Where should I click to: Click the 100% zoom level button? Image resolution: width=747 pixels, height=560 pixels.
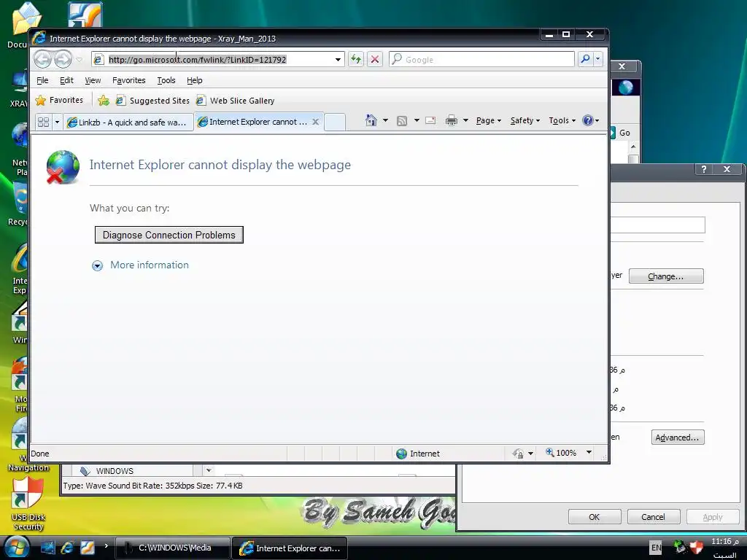click(561, 453)
